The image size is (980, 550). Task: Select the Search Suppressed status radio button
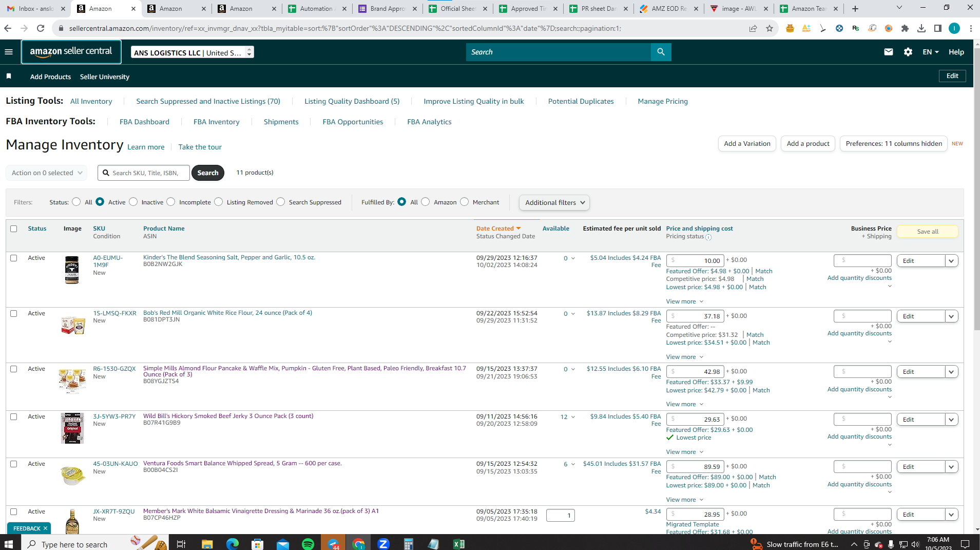click(281, 202)
